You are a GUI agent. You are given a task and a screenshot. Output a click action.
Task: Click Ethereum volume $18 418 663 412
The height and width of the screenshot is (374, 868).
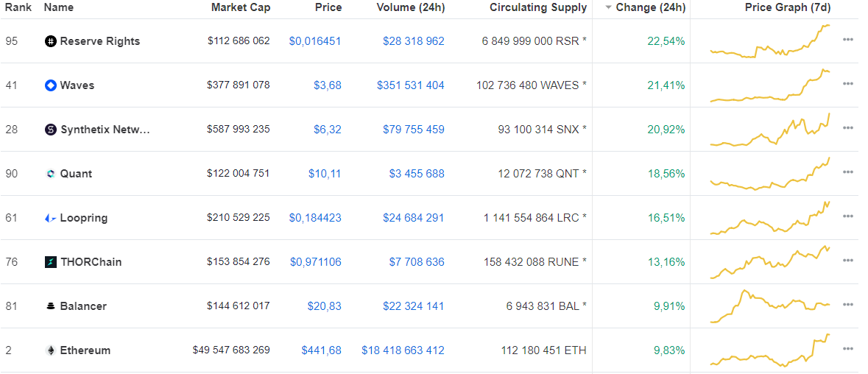coord(403,350)
